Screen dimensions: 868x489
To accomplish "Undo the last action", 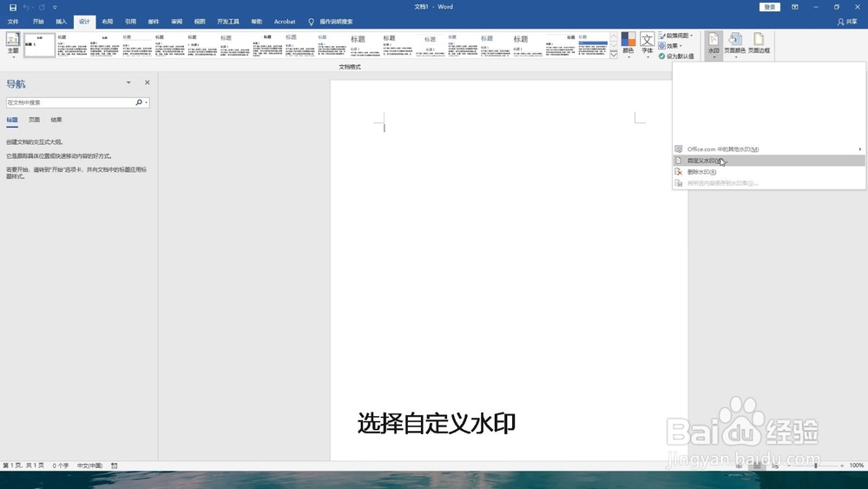I will (26, 7).
